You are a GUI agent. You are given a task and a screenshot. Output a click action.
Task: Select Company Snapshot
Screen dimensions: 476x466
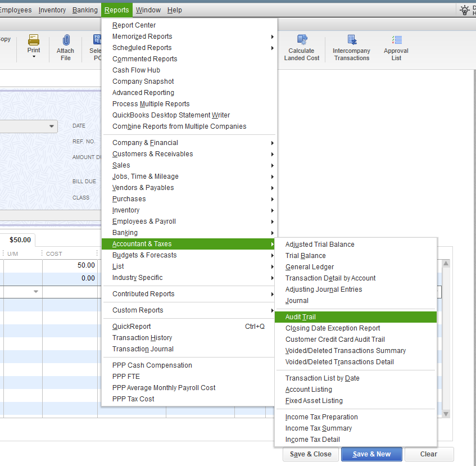coord(189,82)
